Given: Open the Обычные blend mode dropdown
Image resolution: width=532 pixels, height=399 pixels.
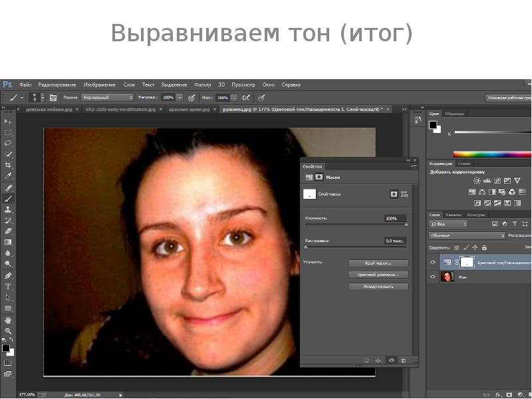Looking at the screenshot, I should pyautogui.click(x=465, y=234).
